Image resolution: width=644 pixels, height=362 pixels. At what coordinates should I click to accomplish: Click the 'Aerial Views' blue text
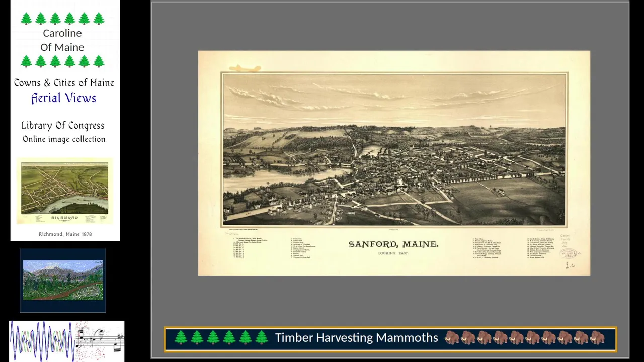[x=63, y=98]
